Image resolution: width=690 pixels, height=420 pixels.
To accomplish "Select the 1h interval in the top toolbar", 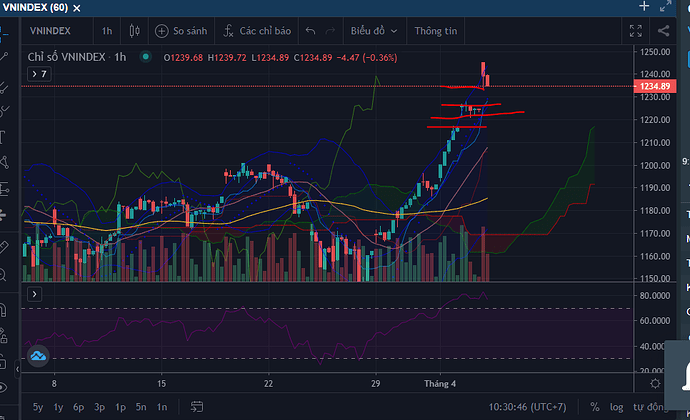I will tap(106, 31).
